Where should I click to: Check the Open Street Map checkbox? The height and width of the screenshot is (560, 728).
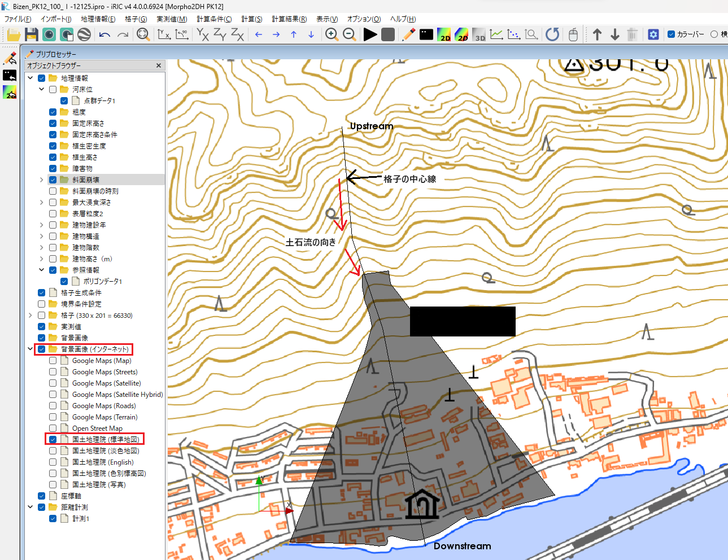point(53,428)
